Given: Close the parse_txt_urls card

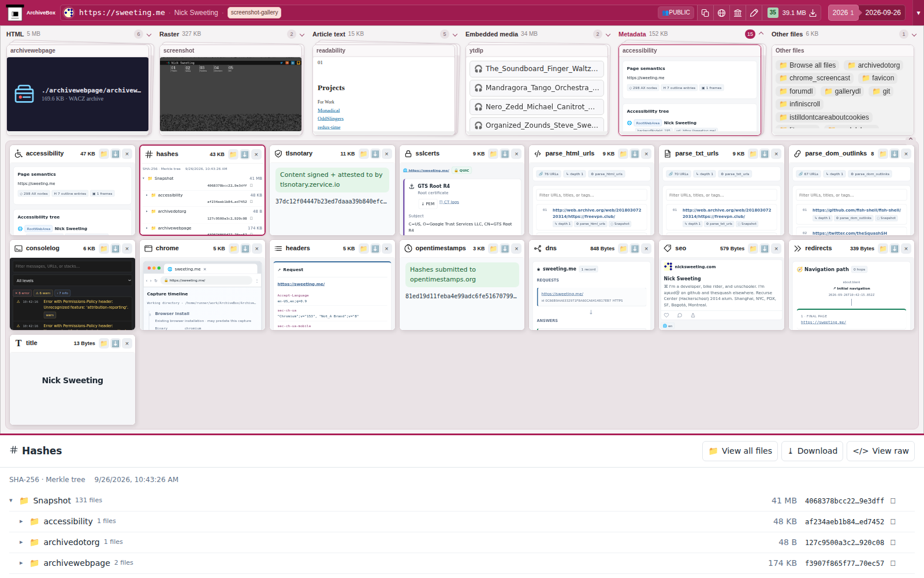Looking at the screenshot, I should tap(776, 154).
